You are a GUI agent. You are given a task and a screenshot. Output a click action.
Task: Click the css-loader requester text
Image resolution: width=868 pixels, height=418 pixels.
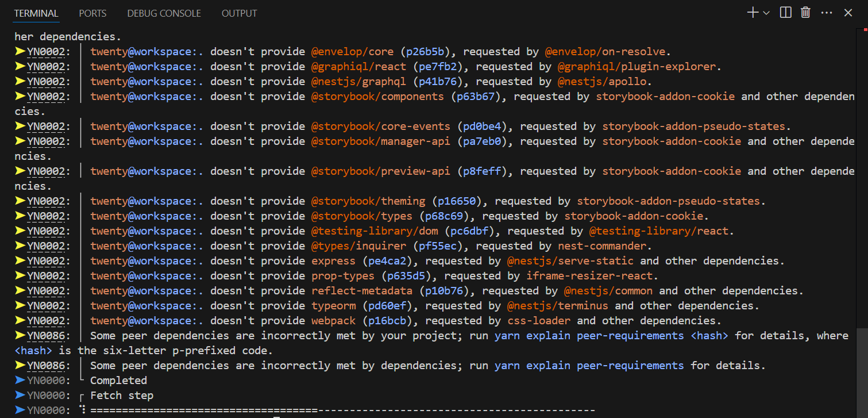(x=539, y=320)
